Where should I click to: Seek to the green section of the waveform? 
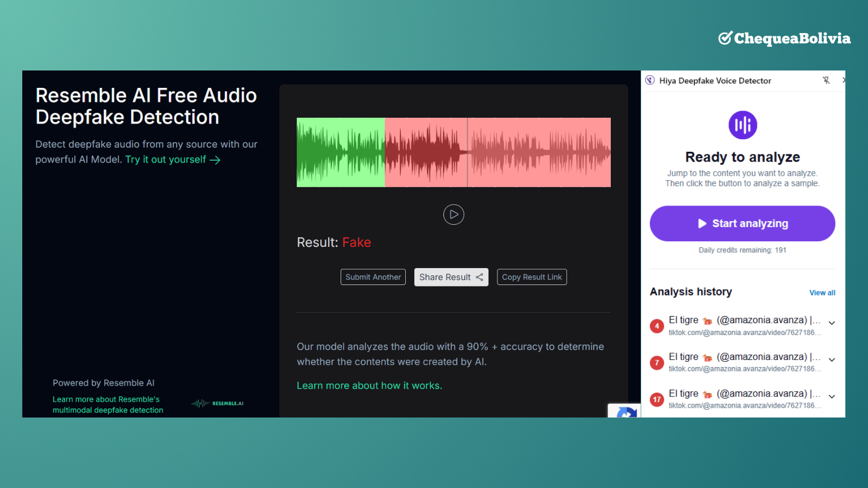[x=341, y=152]
